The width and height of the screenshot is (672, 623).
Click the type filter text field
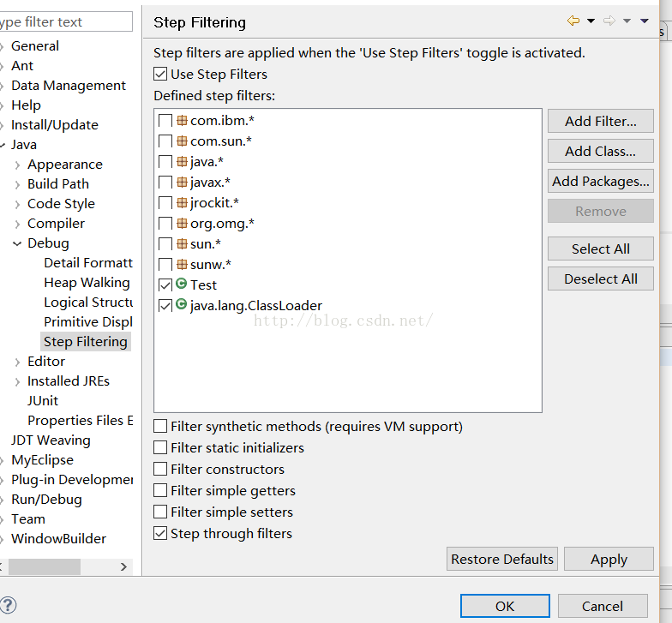tap(66, 21)
